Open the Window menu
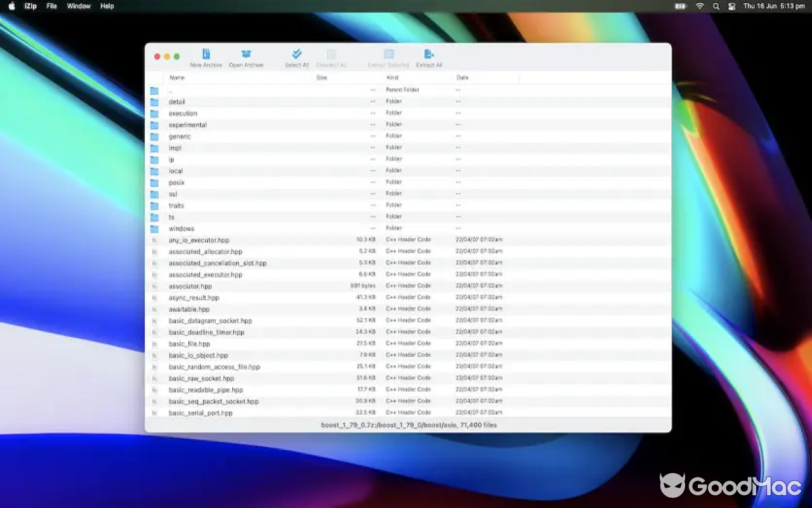This screenshot has height=508, width=812. pyautogui.click(x=79, y=6)
